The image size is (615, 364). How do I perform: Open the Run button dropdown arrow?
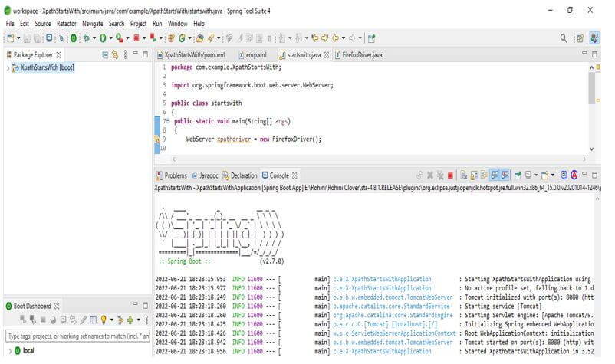[x=110, y=38]
